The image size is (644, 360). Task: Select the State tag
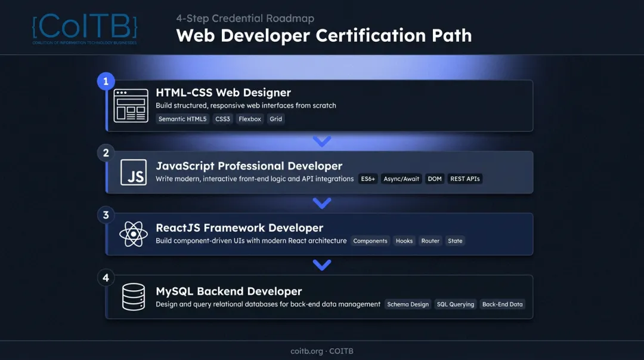pos(455,241)
